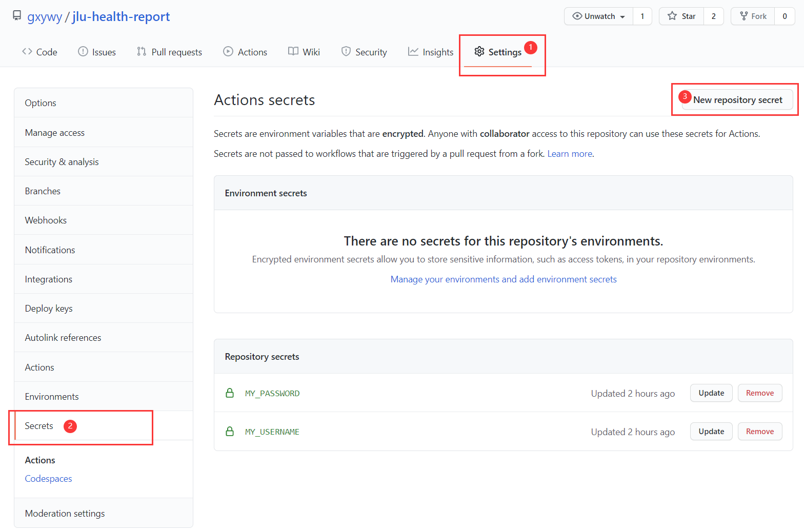
Task: Click the MY_USERNAME secret name
Action: (272, 432)
